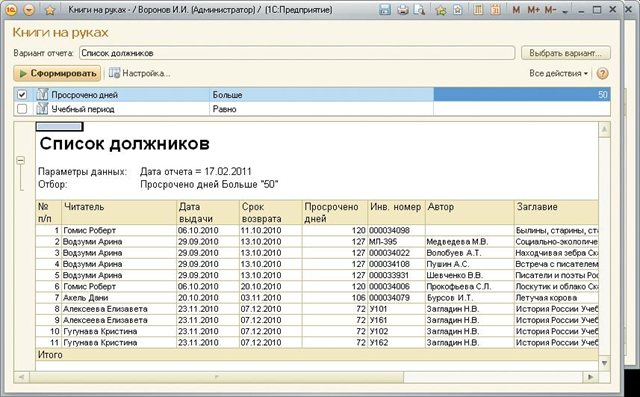Click the Автор column header
This screenshot has height=397, width=640.
(470, 212)
